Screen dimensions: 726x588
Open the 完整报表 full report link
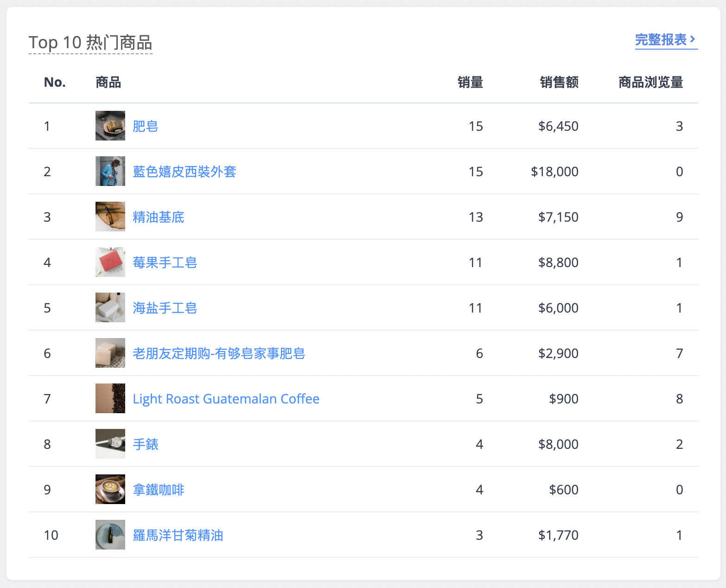(x=666, y=40)
